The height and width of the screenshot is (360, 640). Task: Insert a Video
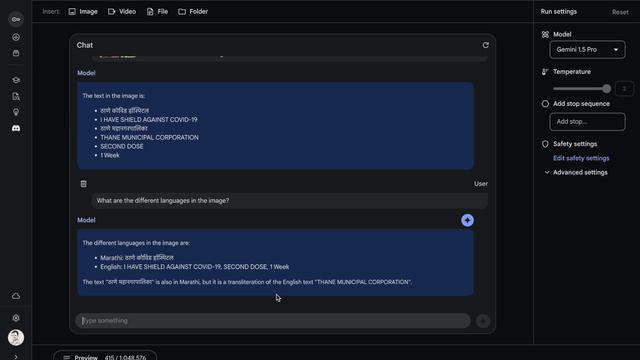pyautogui.click(x=122, y=11)
